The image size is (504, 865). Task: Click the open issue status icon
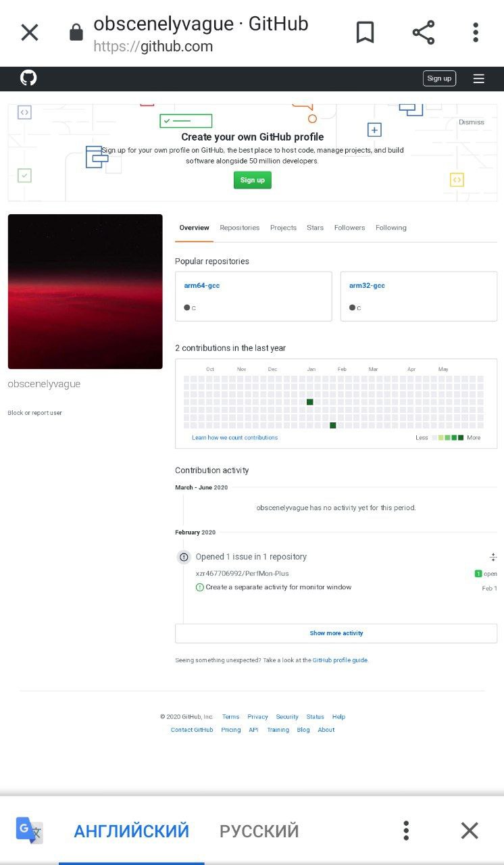tap(200, 587)
